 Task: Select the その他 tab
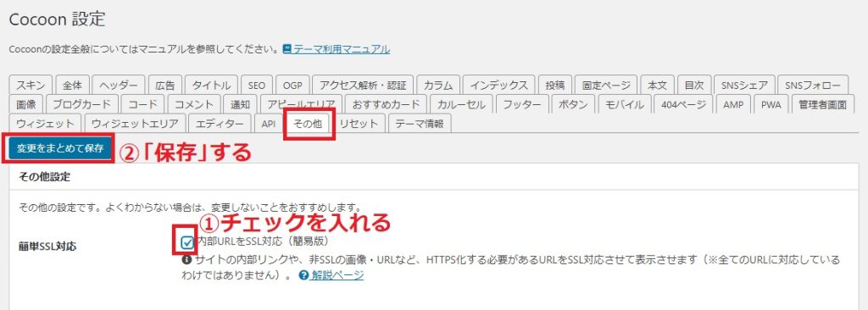pyautogui.click(x=307, y=124)
